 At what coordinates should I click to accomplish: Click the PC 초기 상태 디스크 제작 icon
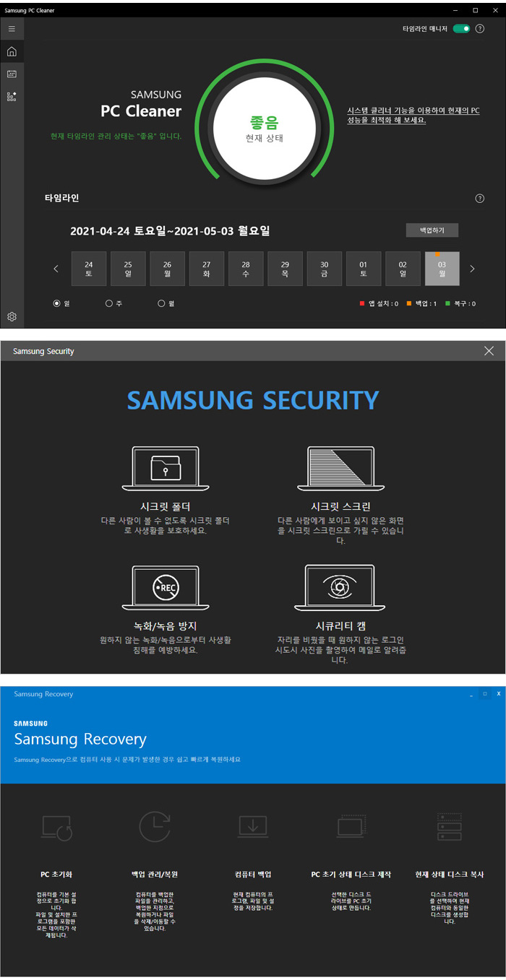[351, 827]
